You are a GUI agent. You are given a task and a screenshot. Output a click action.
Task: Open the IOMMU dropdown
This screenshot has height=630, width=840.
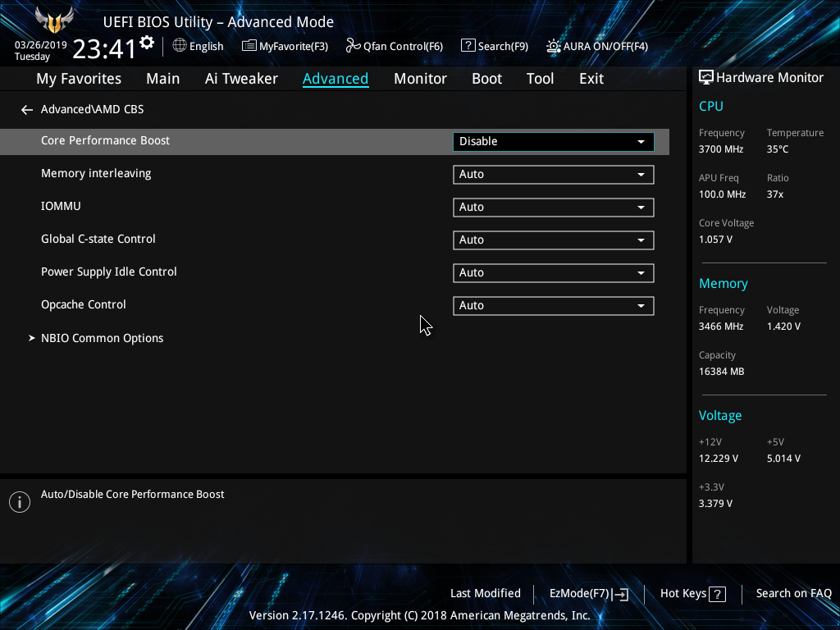point(554,208)
